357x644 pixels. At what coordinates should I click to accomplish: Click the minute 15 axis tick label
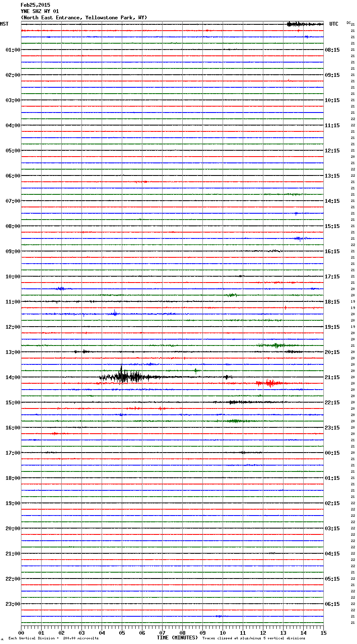coord(323,633)
